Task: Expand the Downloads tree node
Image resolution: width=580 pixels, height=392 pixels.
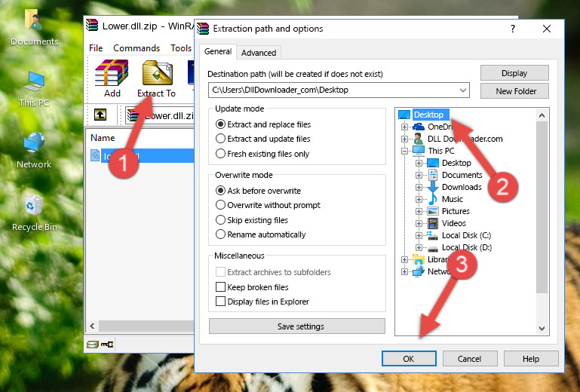Action: coord(419,187)
